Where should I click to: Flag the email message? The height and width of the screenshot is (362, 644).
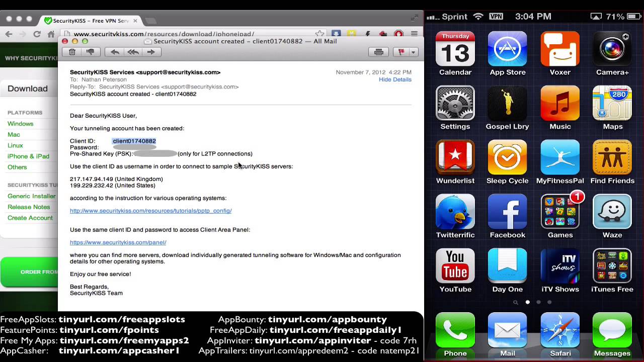pos(401,52)
